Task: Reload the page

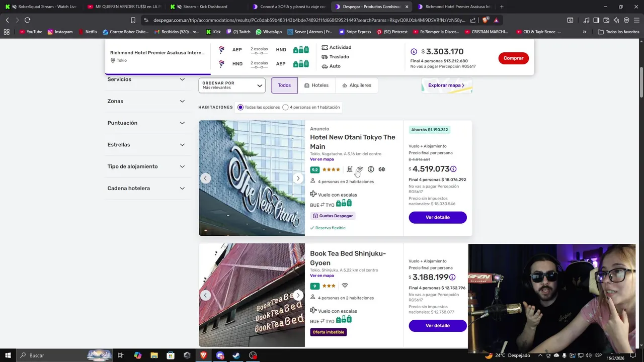Action: 27,20
